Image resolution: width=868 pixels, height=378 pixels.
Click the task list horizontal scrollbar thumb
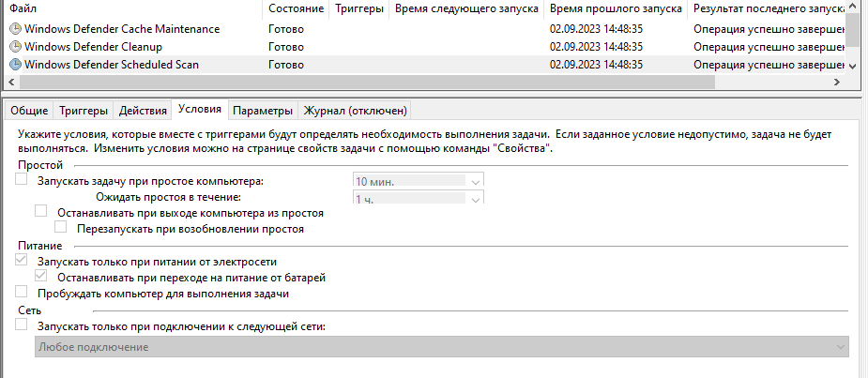[x=368, y=82]
